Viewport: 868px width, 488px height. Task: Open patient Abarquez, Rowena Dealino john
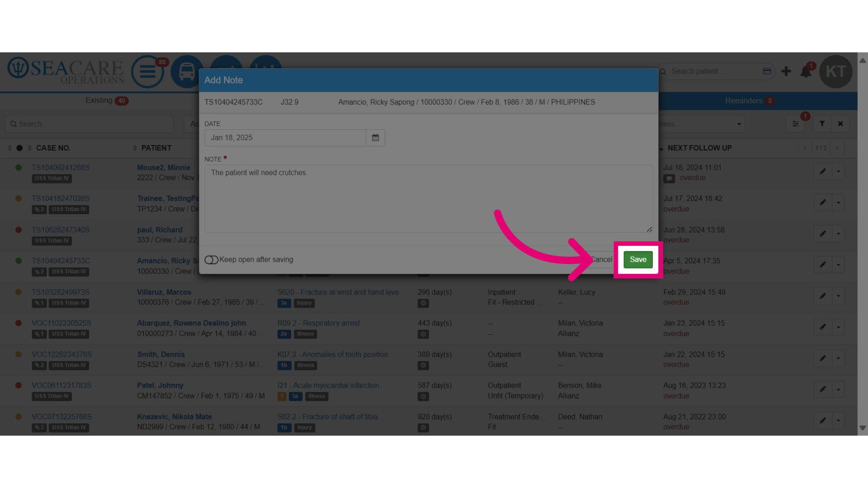(x=192, y=323)
